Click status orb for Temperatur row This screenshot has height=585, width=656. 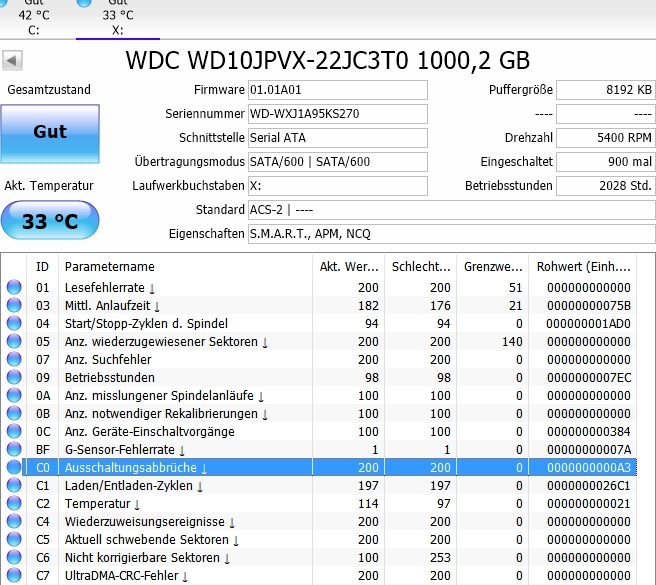click(x=14, y=503)
